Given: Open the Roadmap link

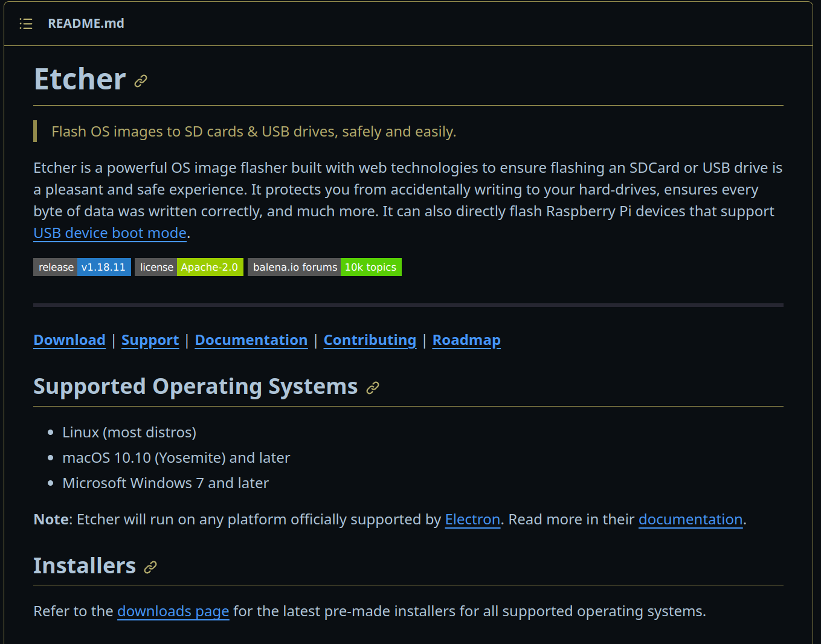Looking at the screenshot, I should coord(466,340).
